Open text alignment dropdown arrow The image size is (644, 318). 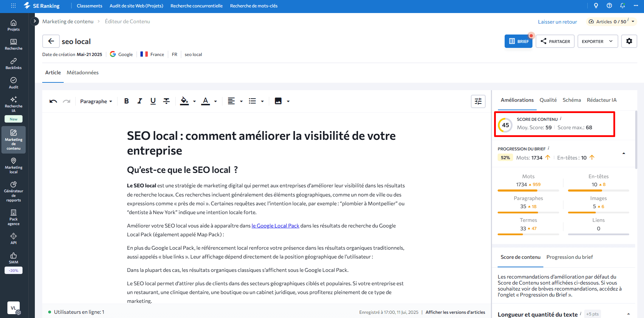point(241,101)
